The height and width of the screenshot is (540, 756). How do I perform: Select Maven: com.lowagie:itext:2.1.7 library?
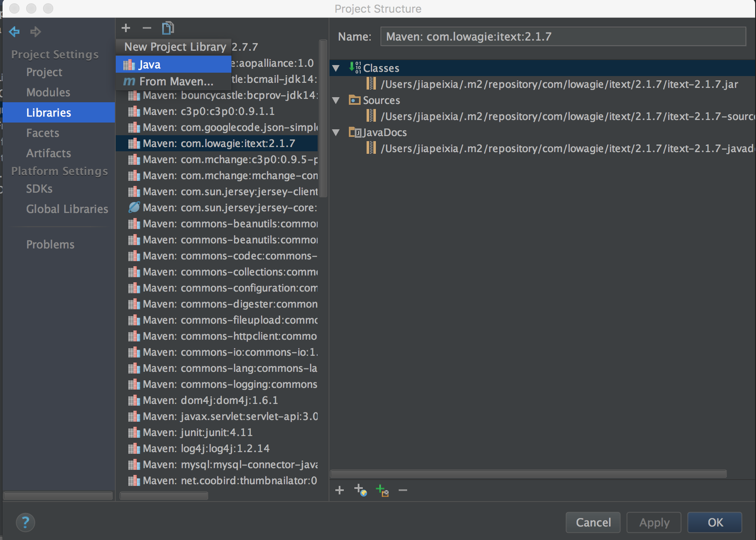click(x=217, y=143)
